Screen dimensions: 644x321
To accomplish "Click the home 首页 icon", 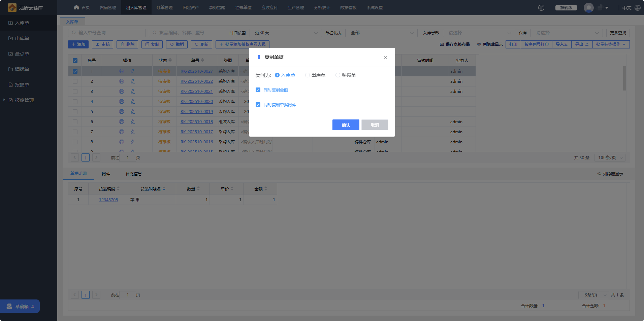I will coord(76,7).
